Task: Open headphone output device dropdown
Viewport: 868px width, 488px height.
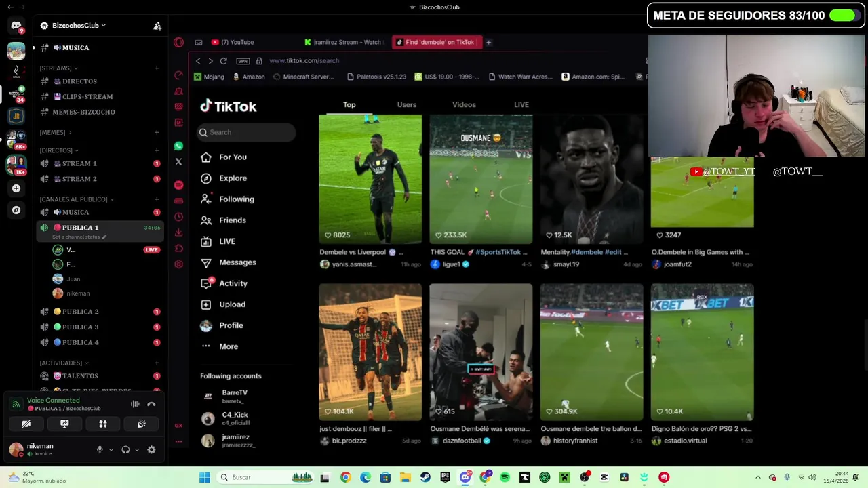Action: coord(136,450)
